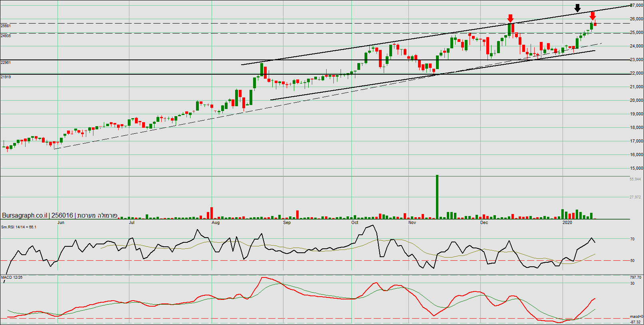The width and height of the screenshot is (644, 325).
Task: Click the 24935 price level label
Action: coord(6,36)
